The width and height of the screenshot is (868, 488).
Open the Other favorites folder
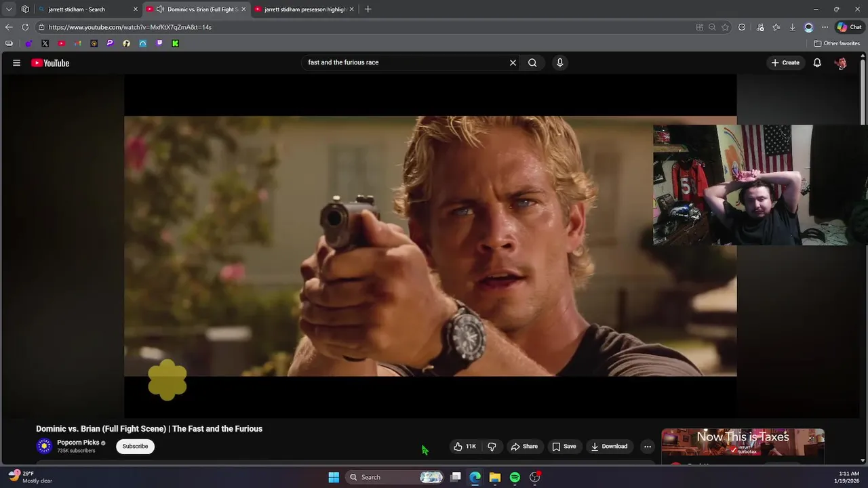(837, 43)
